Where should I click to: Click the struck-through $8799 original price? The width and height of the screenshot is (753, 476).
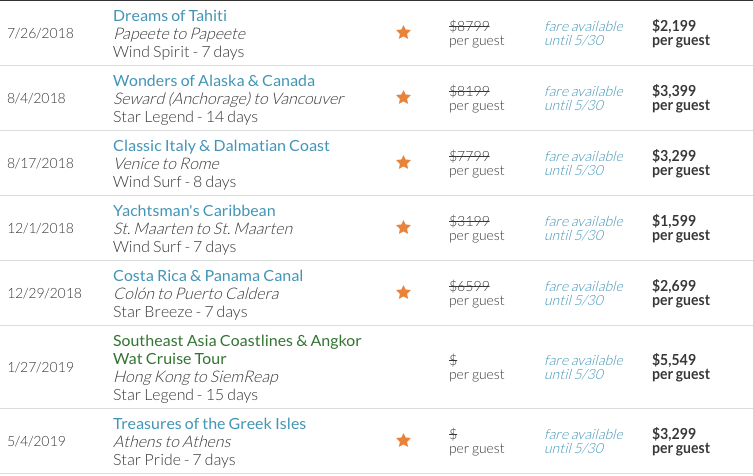tap(469, 25)
